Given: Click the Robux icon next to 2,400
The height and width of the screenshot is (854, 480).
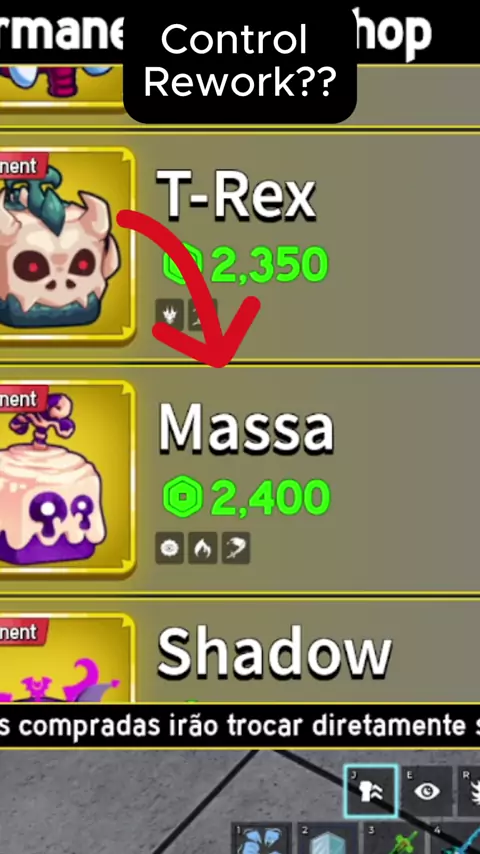Looking at the screenshot, I should 183,498.
